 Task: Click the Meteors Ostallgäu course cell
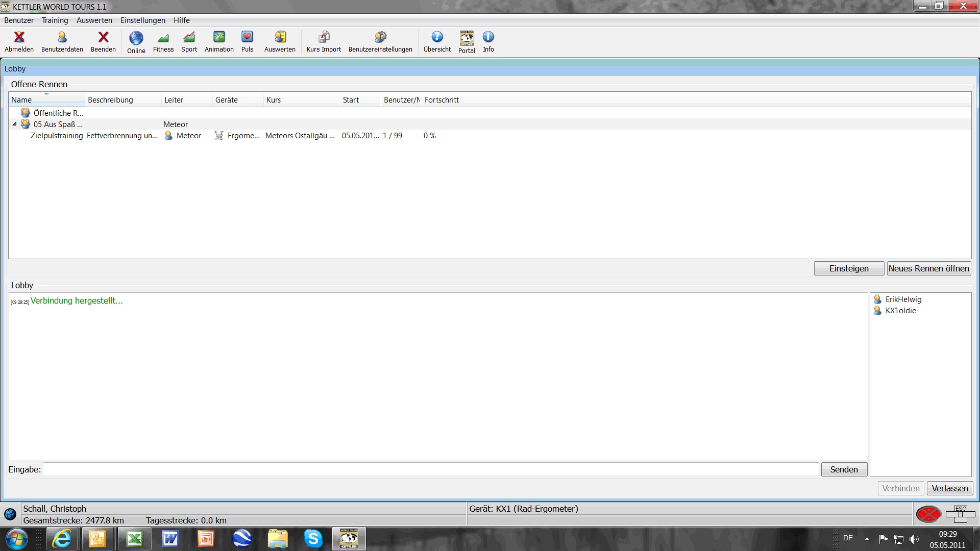[300, 136]
